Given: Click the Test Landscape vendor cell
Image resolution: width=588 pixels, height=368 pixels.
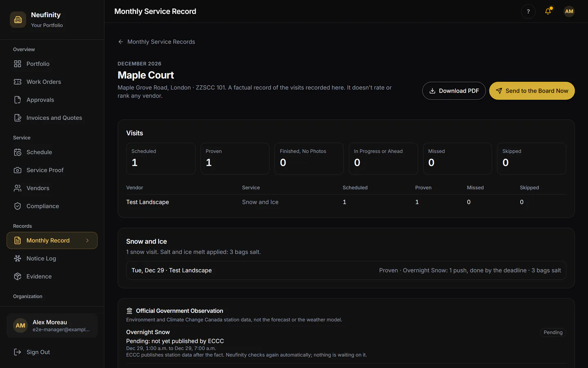Looking at the screenshot, I should point(147,202).
